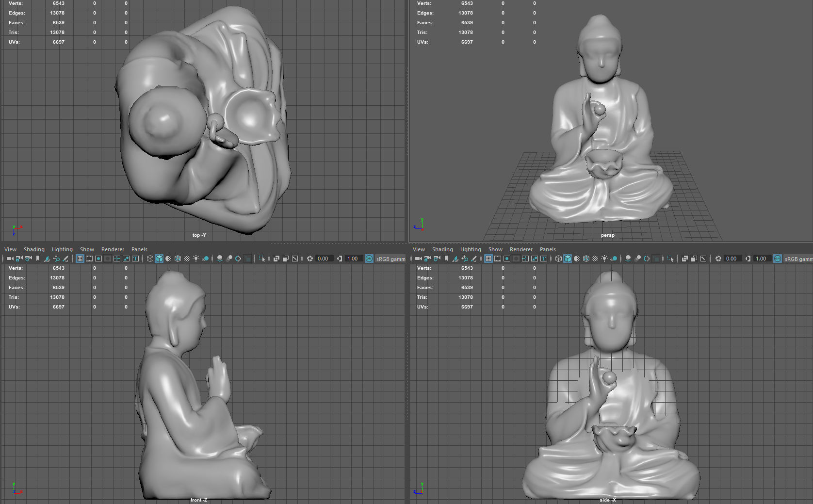813x504 pixels.
Task: Toggle Grid display in front -Z panel toolbar
Action: click(80, 259)
